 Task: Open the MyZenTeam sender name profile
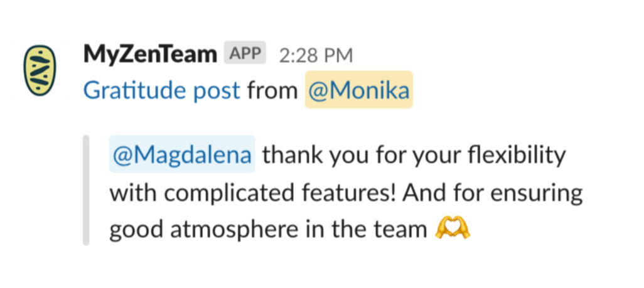(150, 54)
